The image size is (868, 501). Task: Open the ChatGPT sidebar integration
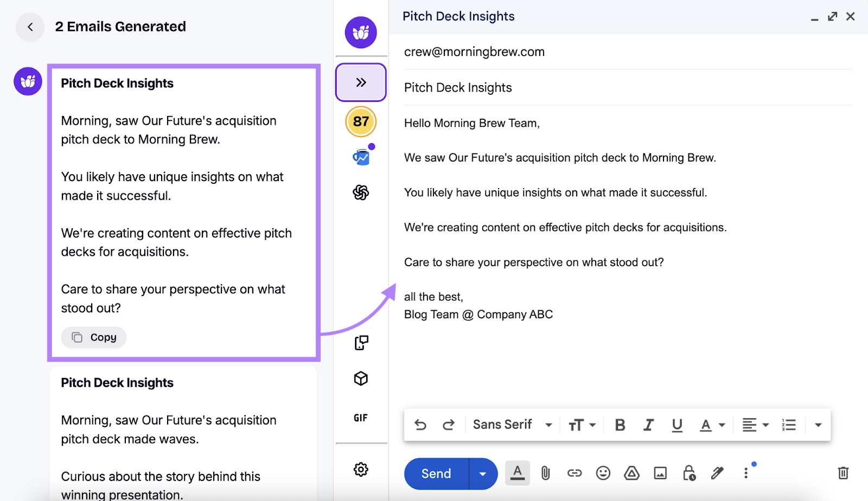click(x=361, y=192)
